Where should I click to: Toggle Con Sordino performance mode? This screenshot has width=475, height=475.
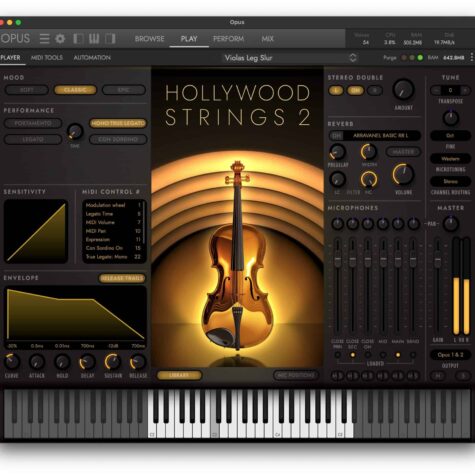[118, 139]
